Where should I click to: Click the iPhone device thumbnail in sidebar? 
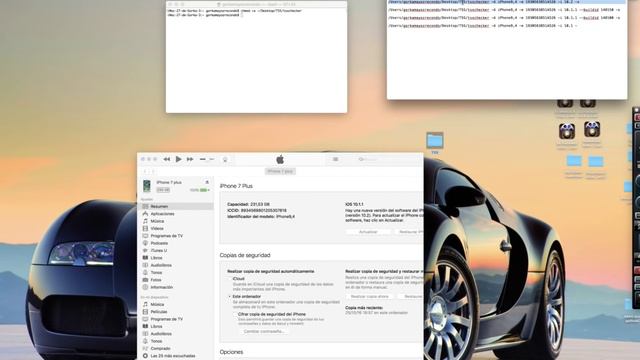[x=147, y=186]
